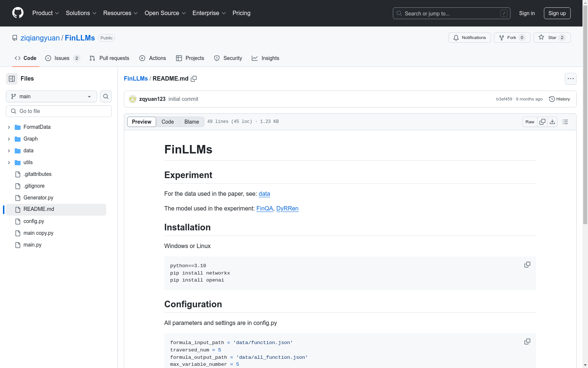588x368 pixels.
Task: Click the search files magnifier icon
Action: coord(106,96)
